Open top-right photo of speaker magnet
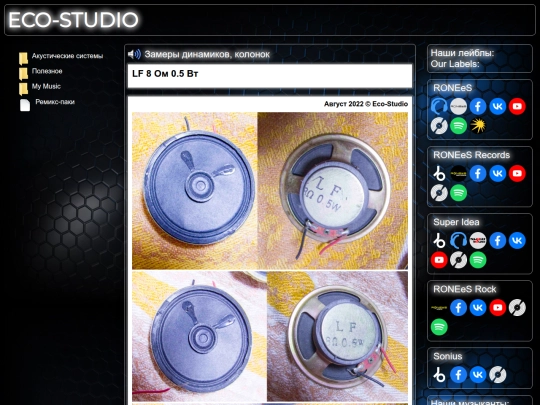The height and width of the screenshot is (405, 540). click(x=333, y=190)
